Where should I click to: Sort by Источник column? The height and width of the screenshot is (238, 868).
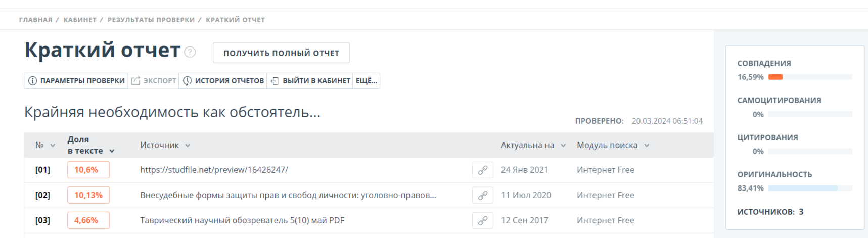pyautogui.click(x=165, y=145)
